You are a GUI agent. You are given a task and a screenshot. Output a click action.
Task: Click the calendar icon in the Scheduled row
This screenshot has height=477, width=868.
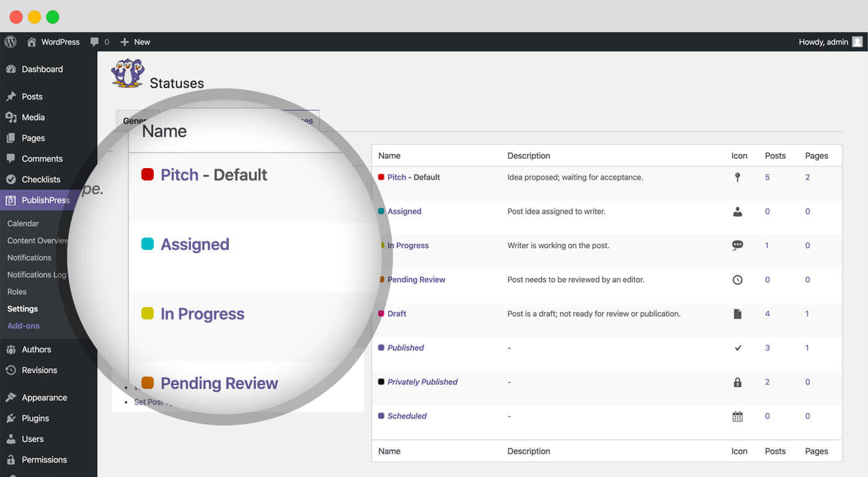click(737, 416)
